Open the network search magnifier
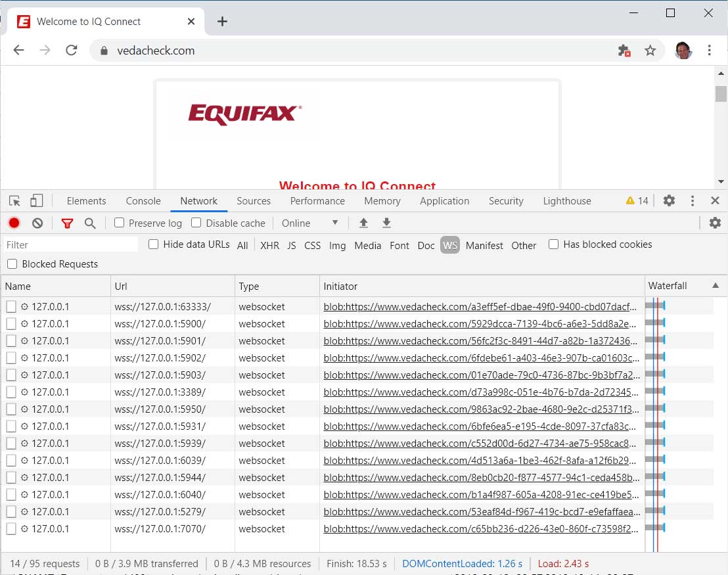The height and width of the screenshot is (575, 728). (x=90, y=223)
